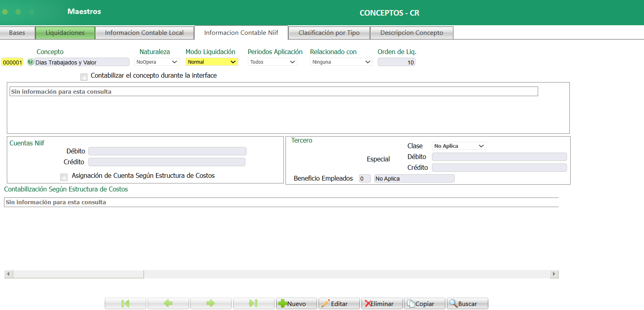Open the Naturaleza dropdown showing NoOpera
The image size is (644, 310).
point(156,62)
